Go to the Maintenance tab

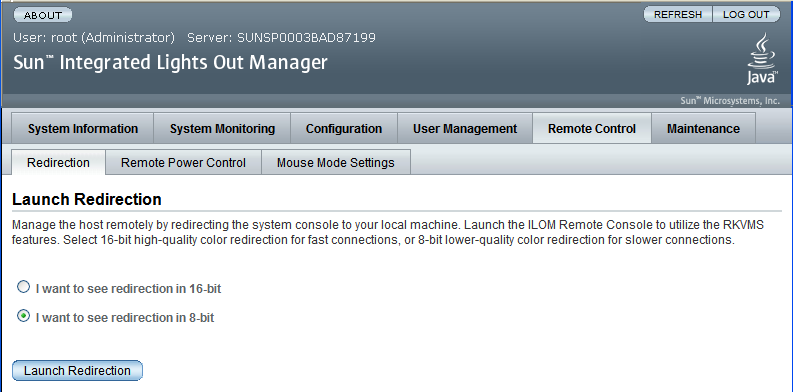click(703, 129)
